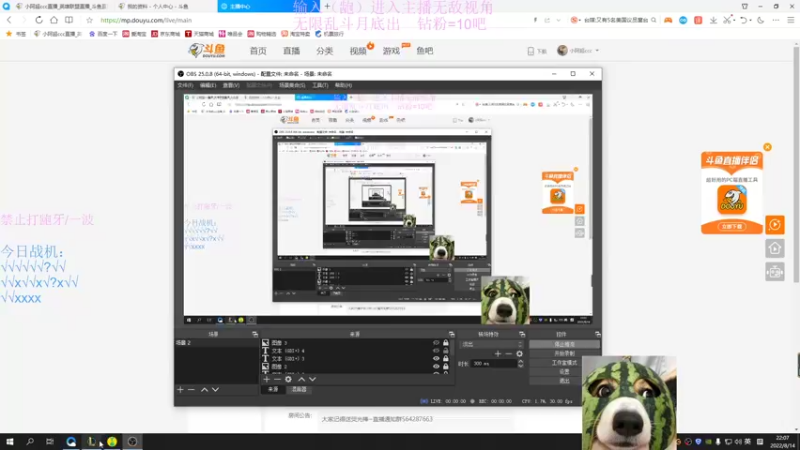800x450 pixels.
Task: Move source up arrow in OBS sources panel
Action: coord(302,379)
